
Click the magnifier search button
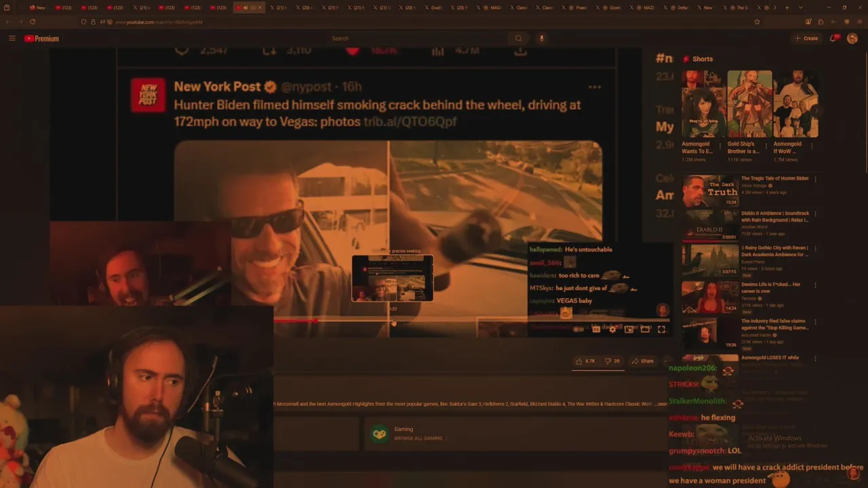coord(519,39)
